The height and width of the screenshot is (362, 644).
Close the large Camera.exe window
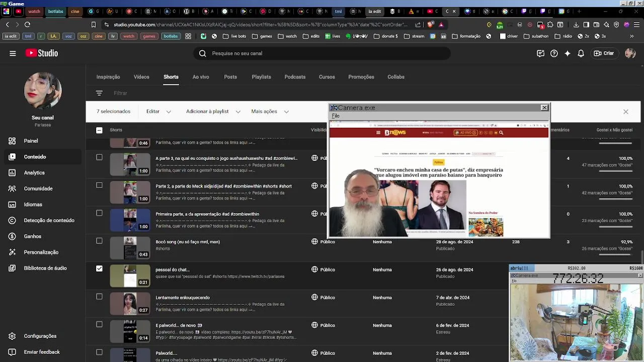point(544,108)
